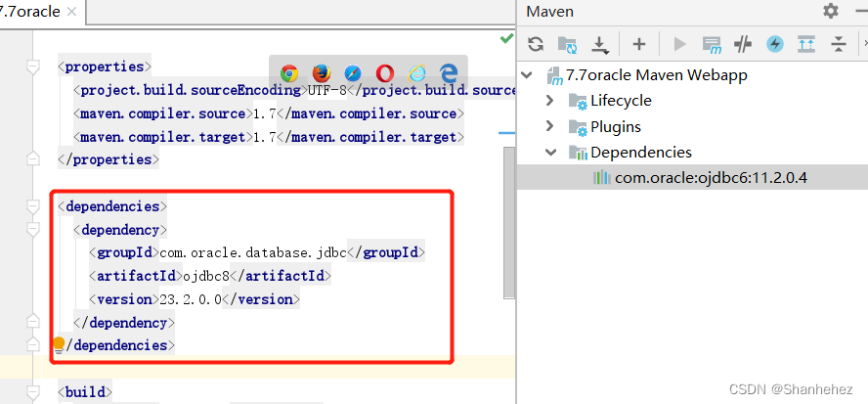
Task: Expand the Lifecycle node
Action: (549, 101)
